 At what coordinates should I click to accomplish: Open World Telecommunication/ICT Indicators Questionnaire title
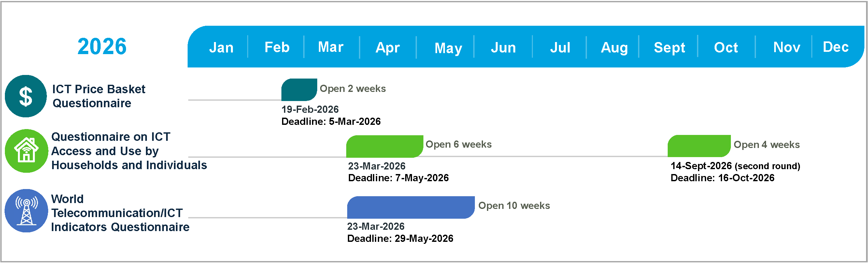click(120, 213)
